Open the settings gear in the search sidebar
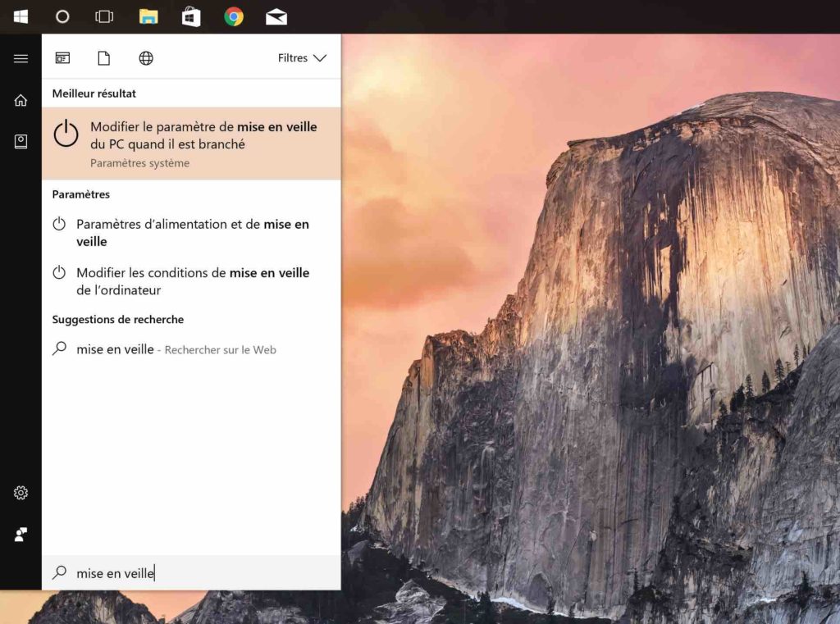This screenshot has height=624, width=840. click(x=21, y=493)
